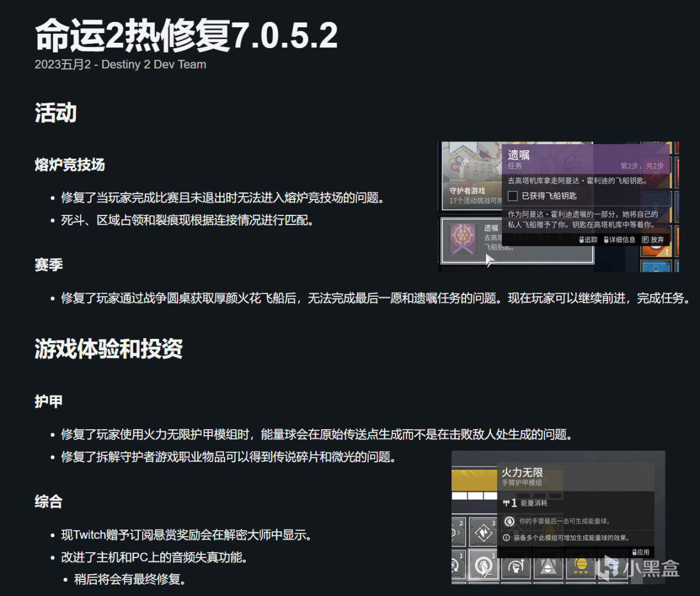Click the 熔炉竞技场 subheading

tap(69, 165)
